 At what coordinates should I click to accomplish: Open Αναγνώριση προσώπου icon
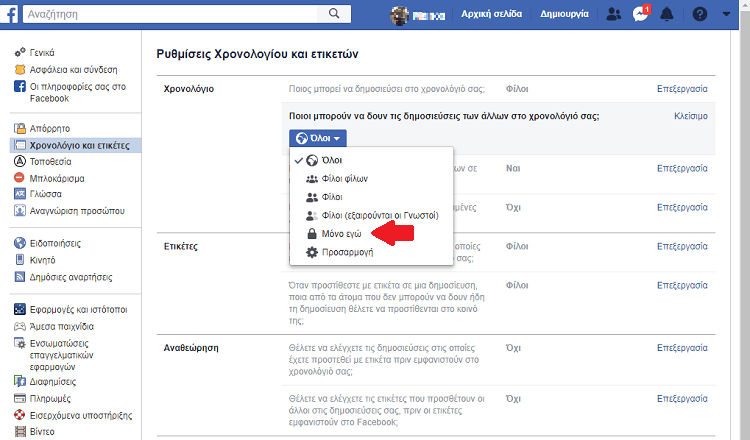click(20, 210)
